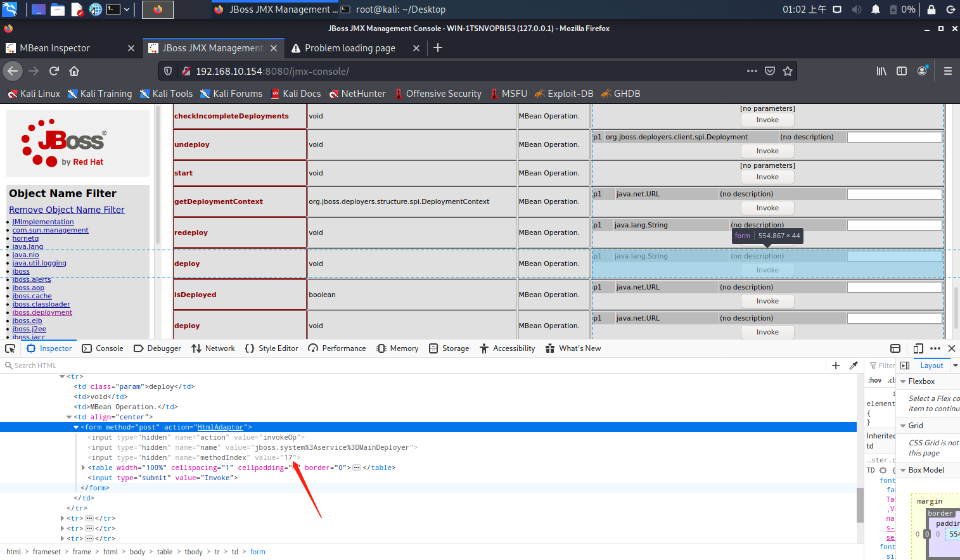Save the page to Pocket

(770, 71)
